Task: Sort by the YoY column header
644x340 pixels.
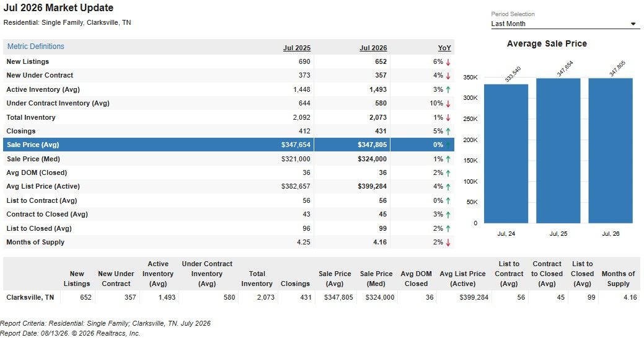Action: (444, 48)
